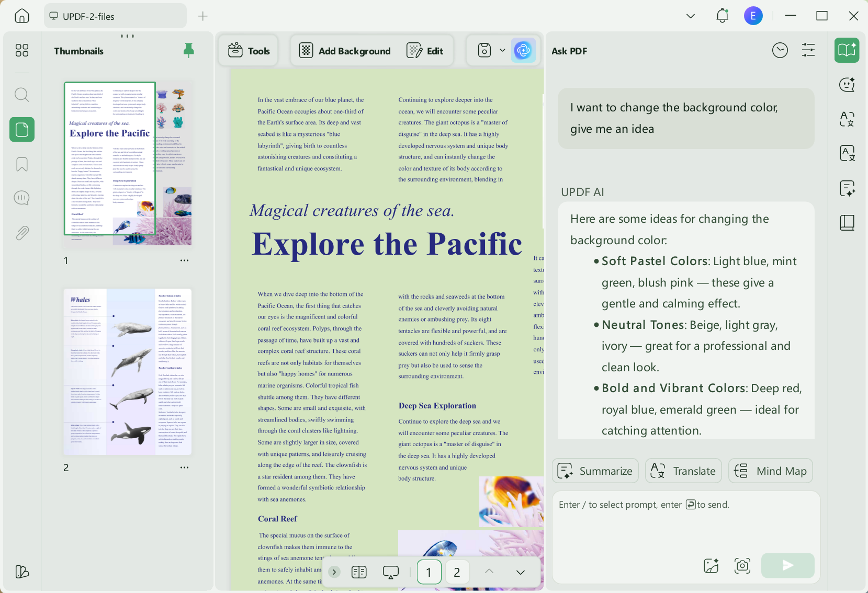Open the Tools menu
The image size is (868, 593).
249,51
